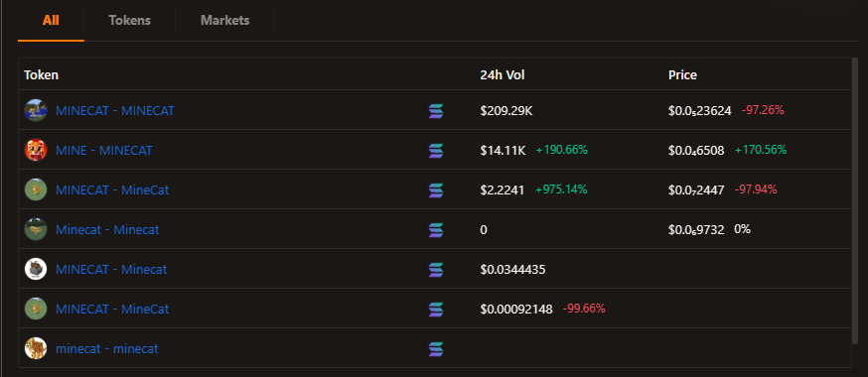The width and height of the screenshot is (868, 377).
Task: Click Solana icon in the $0.0344435 row
Action: pyautogui.click(x=436, y=270)
